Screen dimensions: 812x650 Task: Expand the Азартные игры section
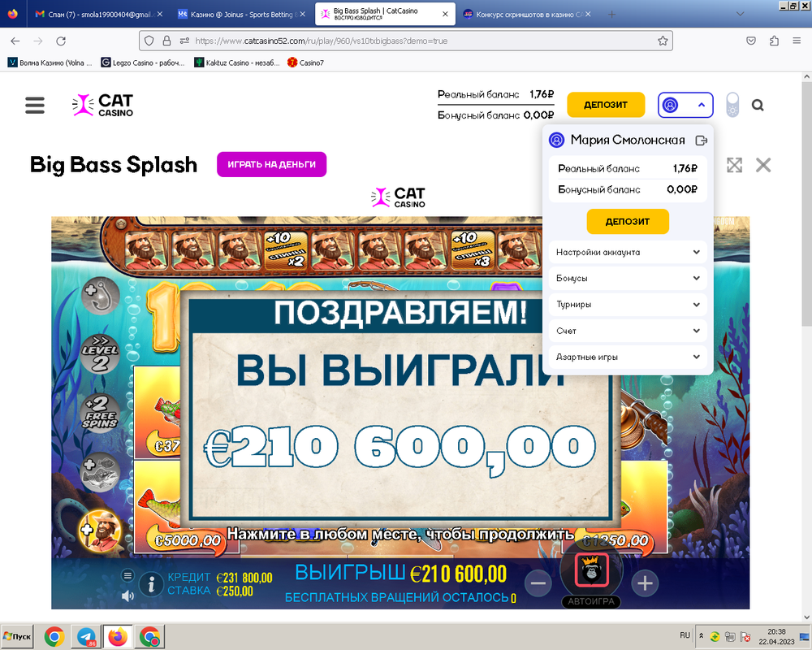tap(628, 357)
